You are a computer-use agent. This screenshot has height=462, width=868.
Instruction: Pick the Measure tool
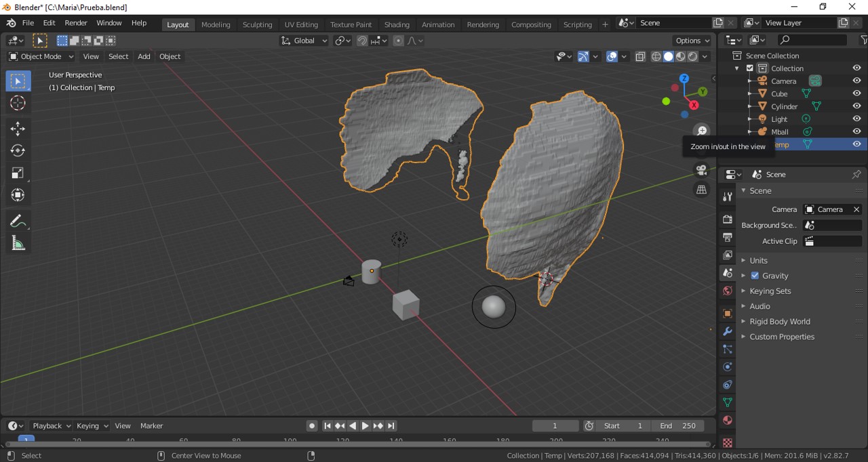(18, 244)
